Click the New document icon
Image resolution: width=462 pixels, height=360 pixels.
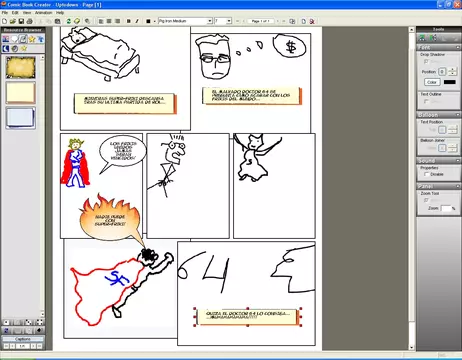point(5,21)
